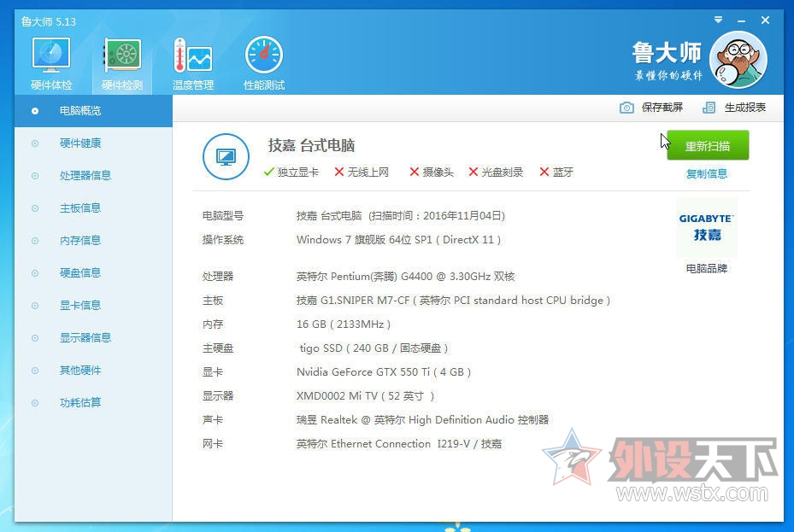Click the Pentium G4400 processor value
Viewport: 794px width, 532px height.
[406, 276]
